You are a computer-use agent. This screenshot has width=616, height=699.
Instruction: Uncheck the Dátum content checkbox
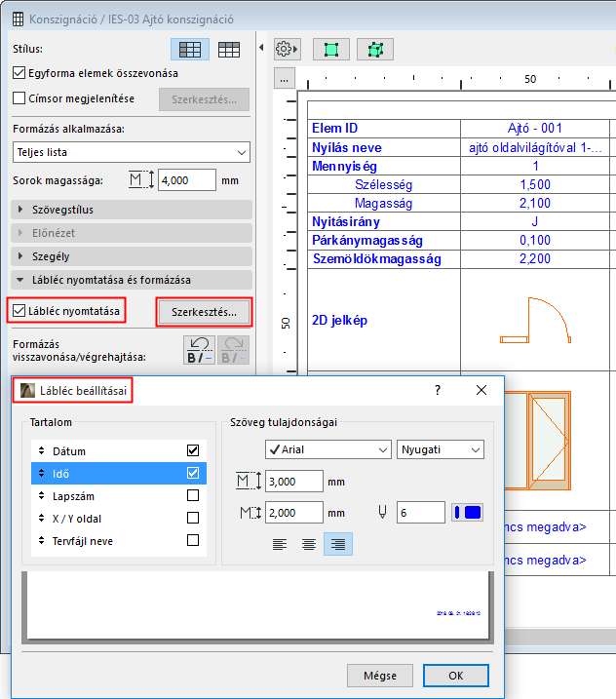pyautogui.click(x=193, y=450)
